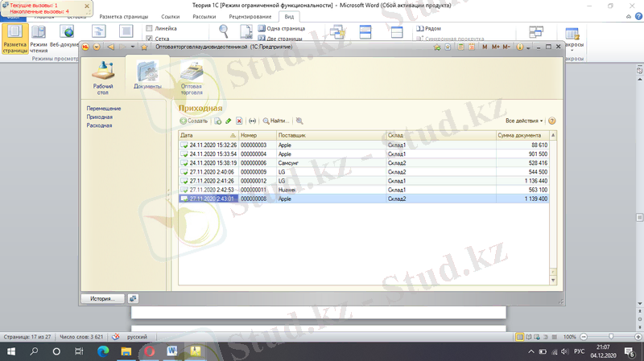
Task: Open the Word zoom magnifier (Масштаб)
Action: [x=224, y=31]
